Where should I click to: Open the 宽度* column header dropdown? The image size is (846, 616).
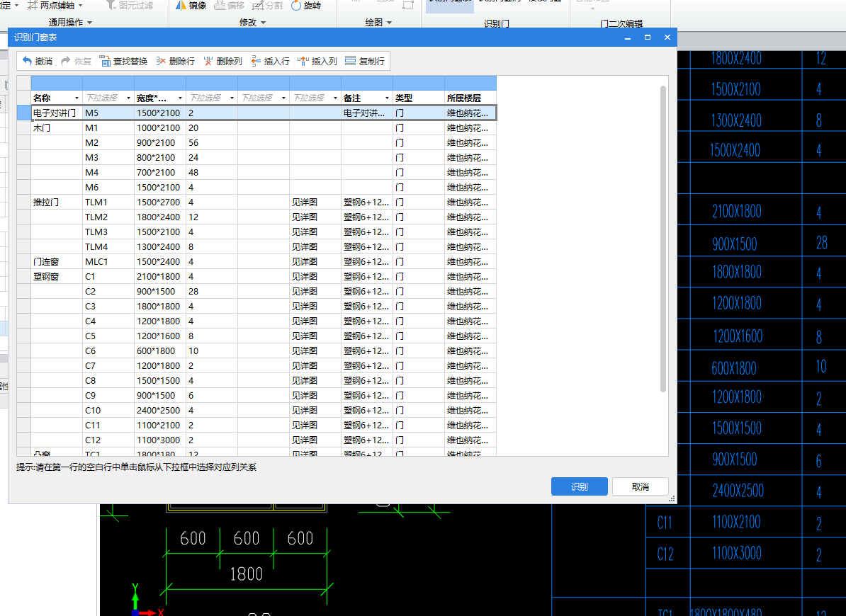(180, 98)
